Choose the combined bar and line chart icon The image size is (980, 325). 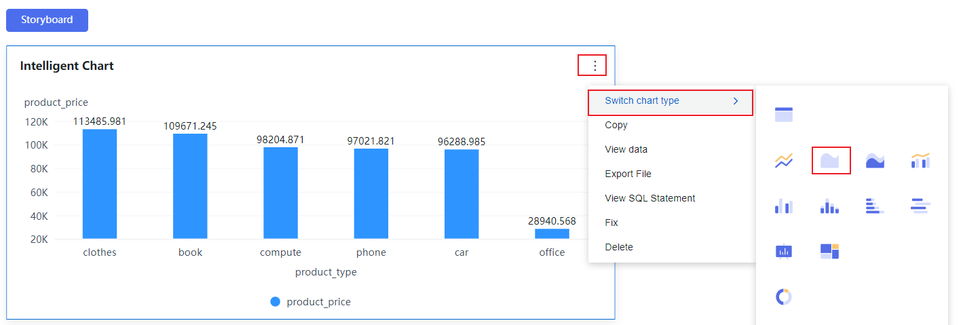[921, 161]
